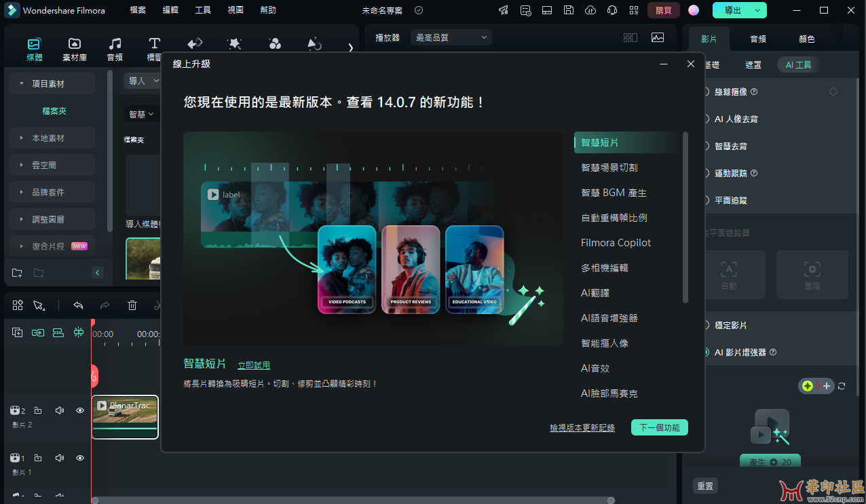Open the Export (導出) dropdown arrow

tap(757, 10)
